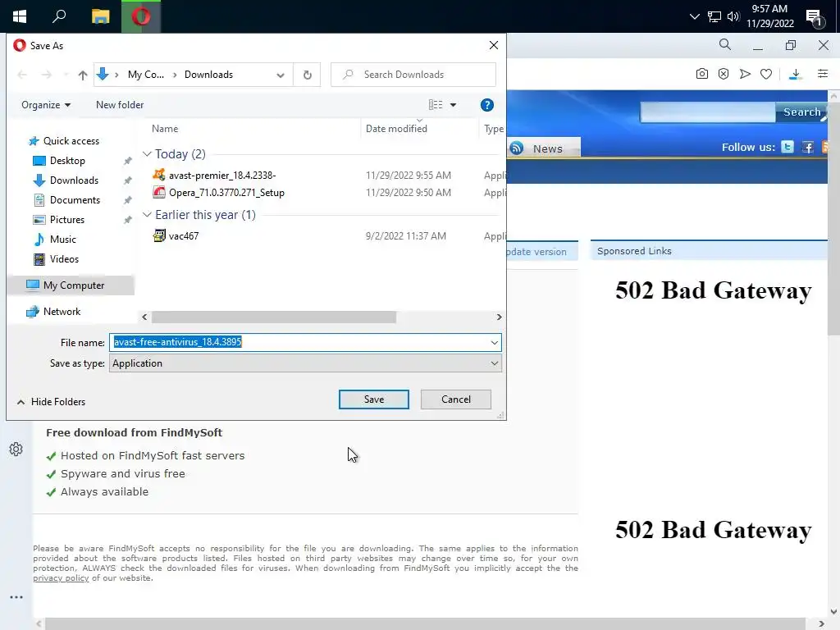
Task: Open Opera ad blocker shield icon
Action: pyautogui.click(x=724, y=74)
